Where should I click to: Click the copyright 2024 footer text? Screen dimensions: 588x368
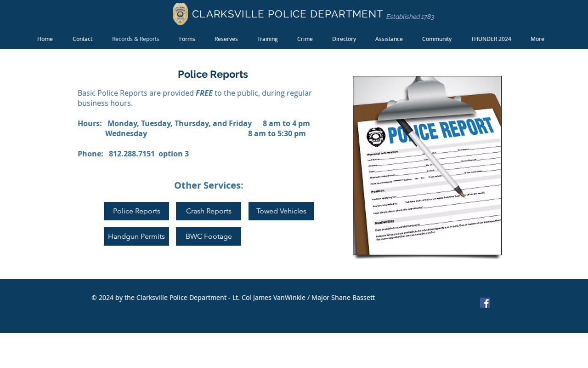pyautogui.click(x=233, y=298)
